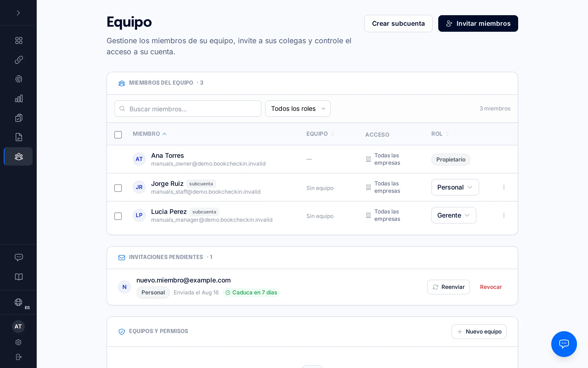The image size is (588, 368).
Task: Click the 3 miembros count text
Action: point(495,109)
